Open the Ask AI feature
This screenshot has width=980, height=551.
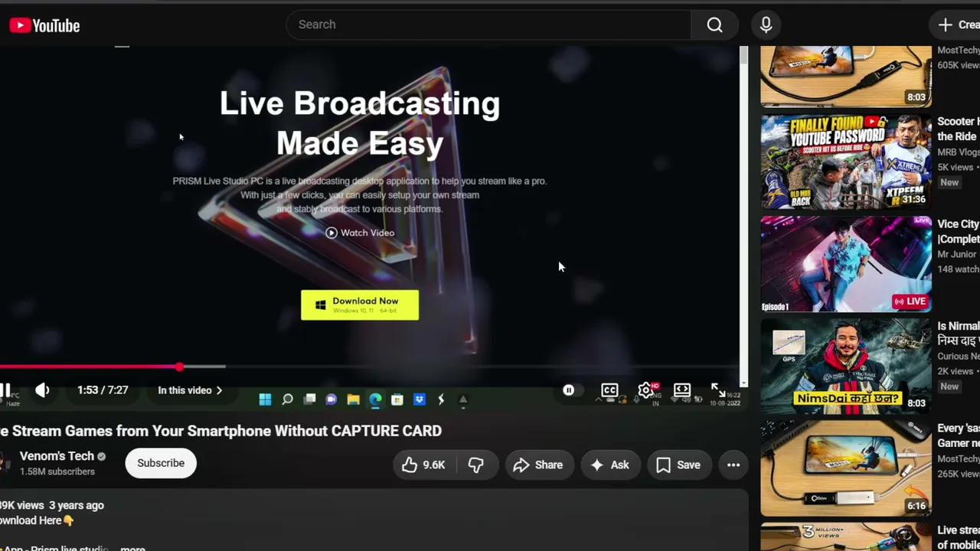coord(609,465)
